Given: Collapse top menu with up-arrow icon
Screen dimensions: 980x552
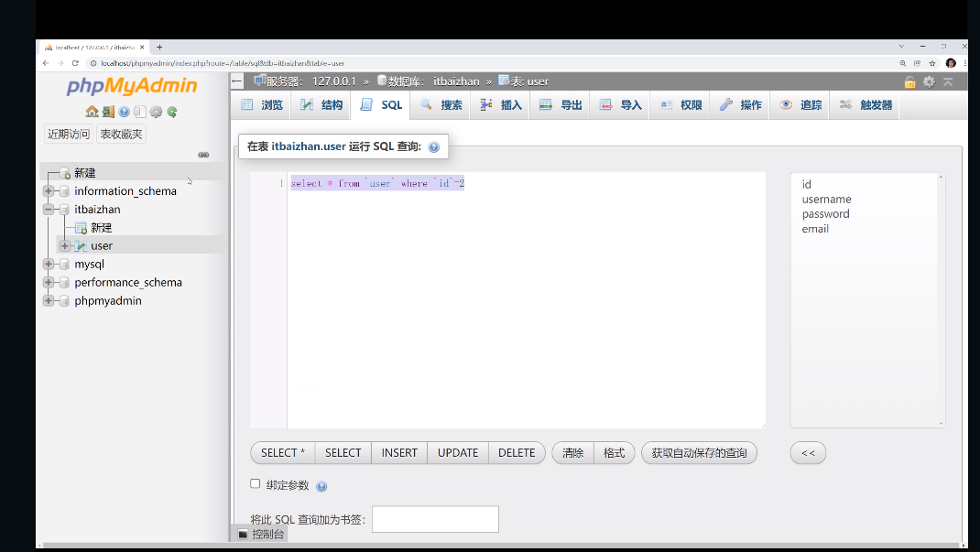Looking at the screenshot, I should click(948, 81).
